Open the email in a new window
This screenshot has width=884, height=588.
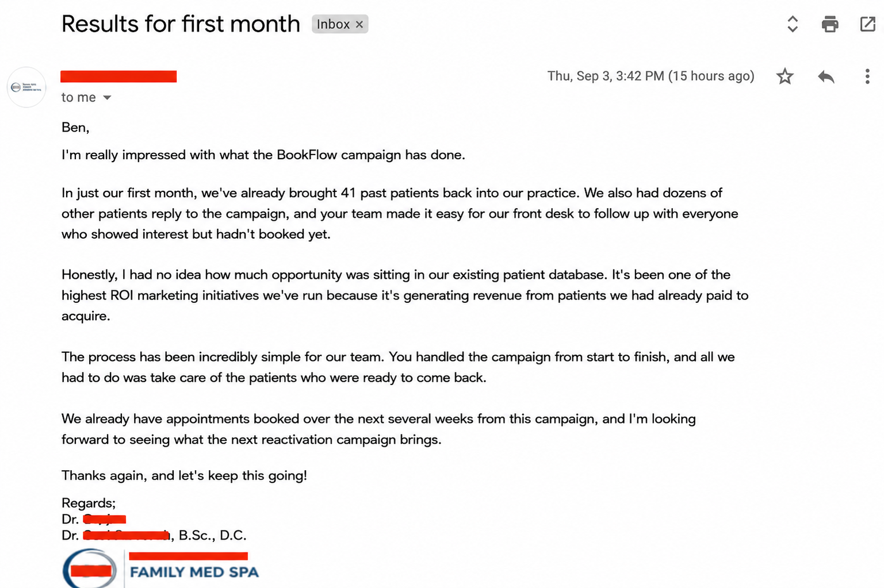867,24
